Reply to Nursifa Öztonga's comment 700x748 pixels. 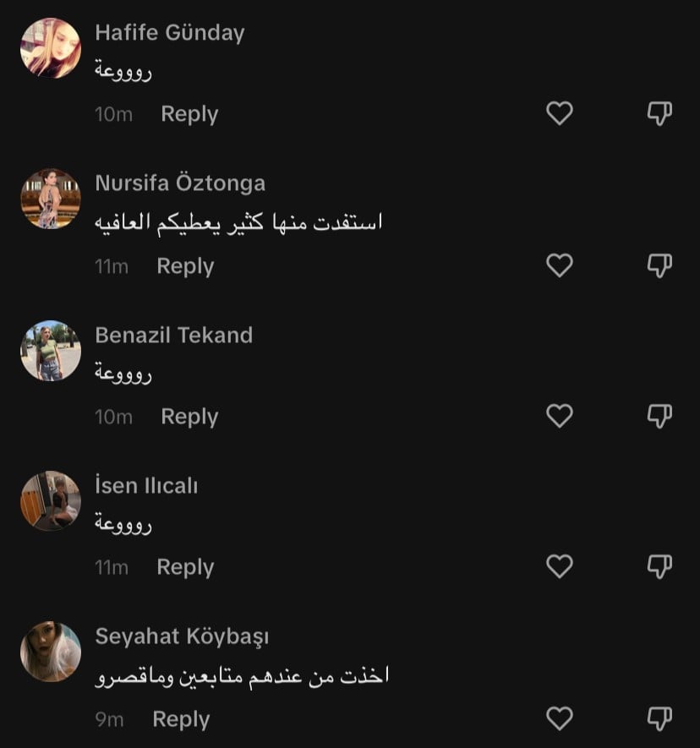tap(185, 266)
